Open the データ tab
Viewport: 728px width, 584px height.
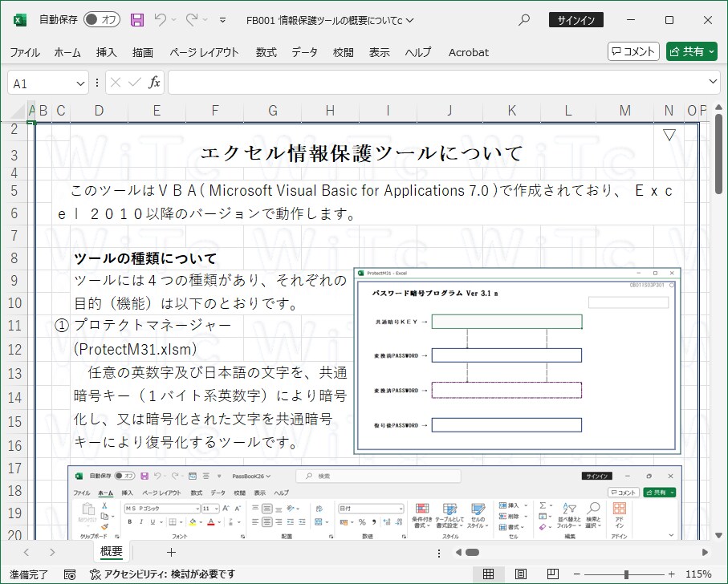click(304, 52)
